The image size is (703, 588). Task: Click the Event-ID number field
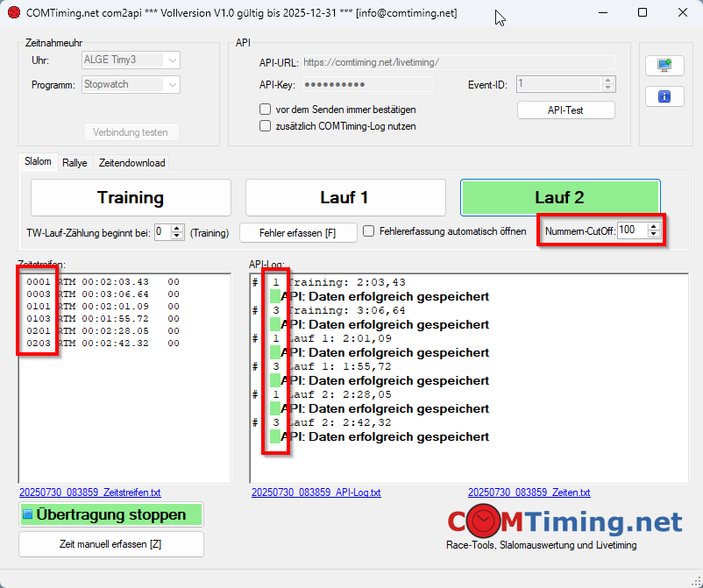[558, 84]
